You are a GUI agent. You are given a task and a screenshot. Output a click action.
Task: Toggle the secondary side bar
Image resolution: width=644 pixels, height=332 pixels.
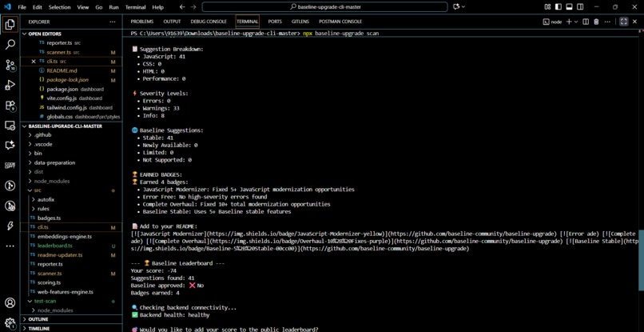pyautogui.click(x=580, y=7)
